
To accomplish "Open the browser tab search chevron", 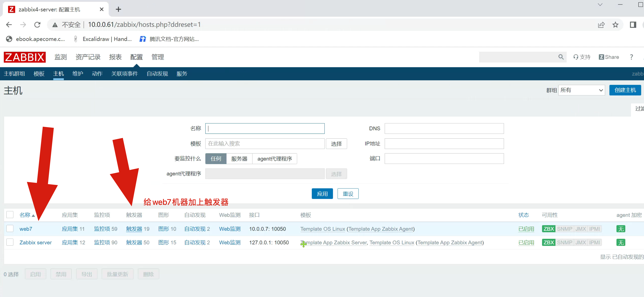I will click(x=600, y=5).
